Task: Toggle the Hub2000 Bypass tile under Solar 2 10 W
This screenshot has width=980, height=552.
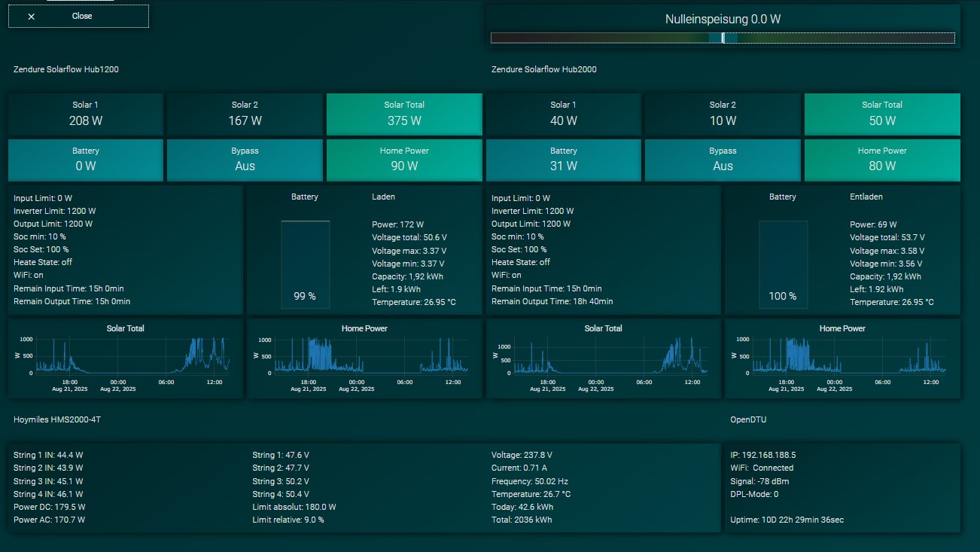Action: [x=723, y=160]
